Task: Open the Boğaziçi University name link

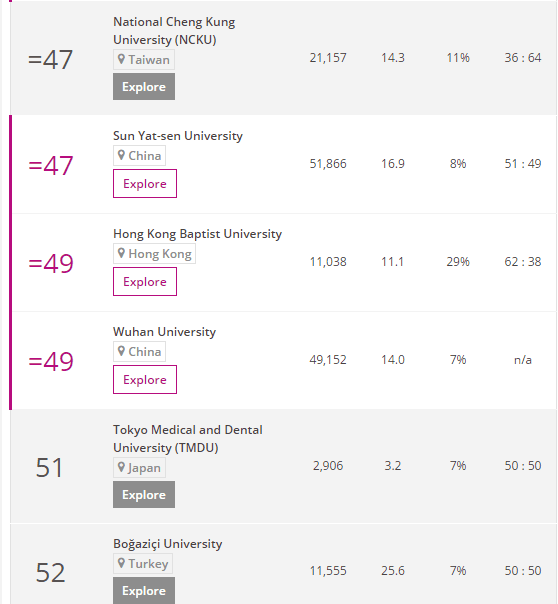Action: (x=168, y=544)
